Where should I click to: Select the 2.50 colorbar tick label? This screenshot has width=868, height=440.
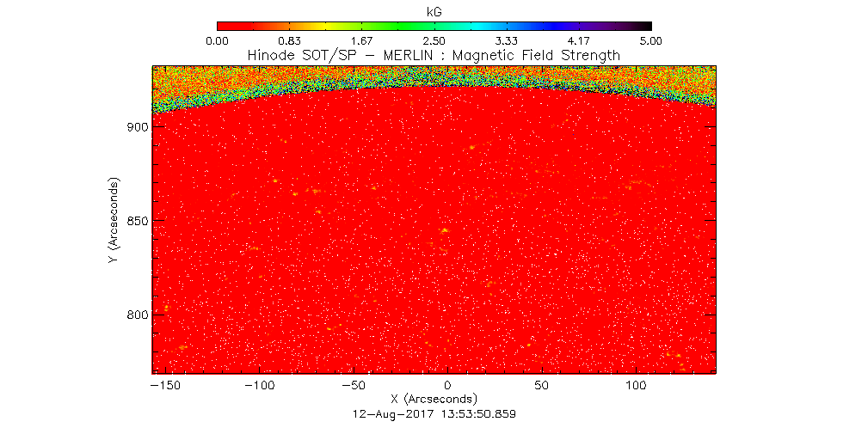[x=434, y=40]
